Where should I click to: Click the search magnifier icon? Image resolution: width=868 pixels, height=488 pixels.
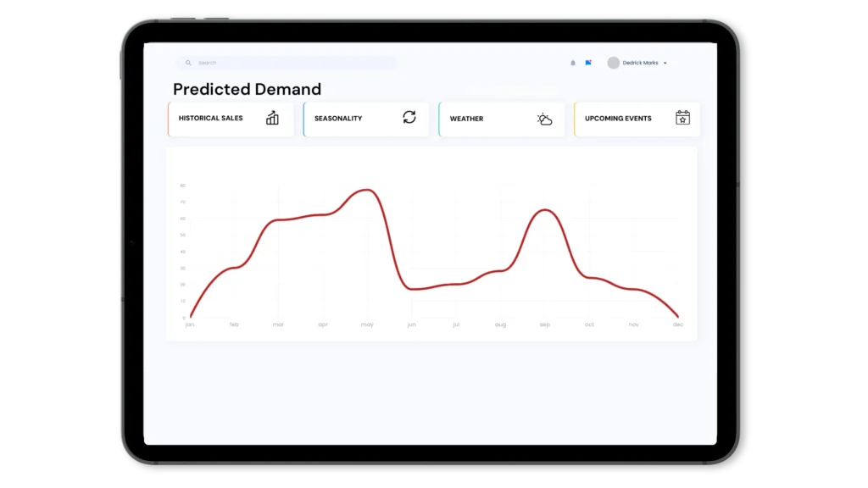pyautogui.click(x=187, y=62)
